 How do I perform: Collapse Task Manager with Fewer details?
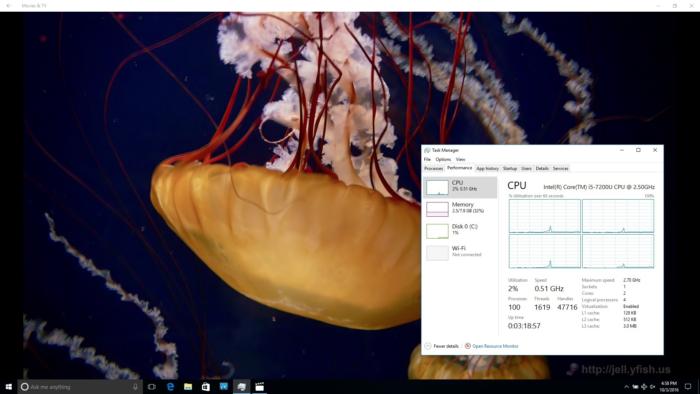coord(442,346)
